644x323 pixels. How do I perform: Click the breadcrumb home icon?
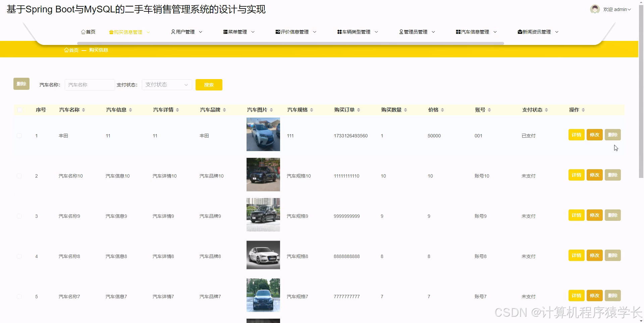(66, 50)
